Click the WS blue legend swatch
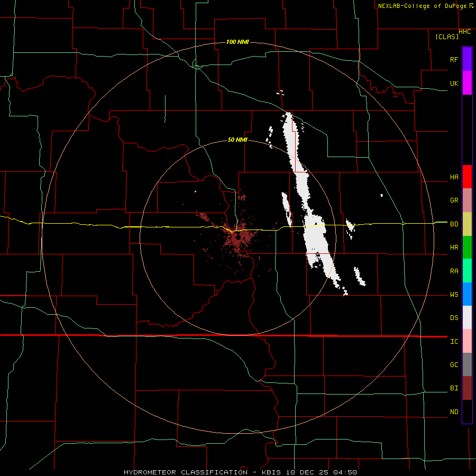Image resolution: width=476 pixels, height=476 pixels. pyautogui.click(x=467, y=294)
